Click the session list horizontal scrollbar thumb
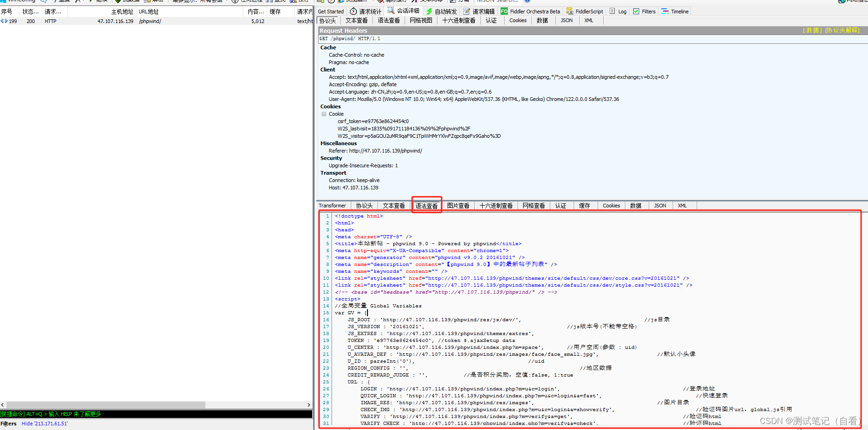Viewport: 868px width, 430px height. [105, 405]
